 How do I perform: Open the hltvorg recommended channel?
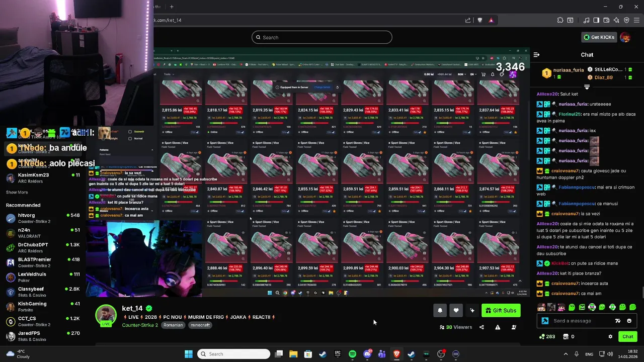43,218
